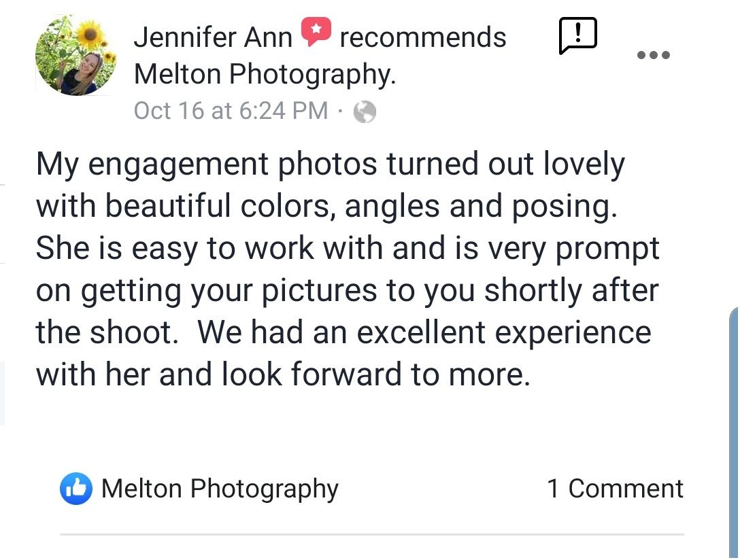View who reacted: Melton Photography
Image resolution: width=740 pixels, height=560 pixels.
(x=219, y=489)
